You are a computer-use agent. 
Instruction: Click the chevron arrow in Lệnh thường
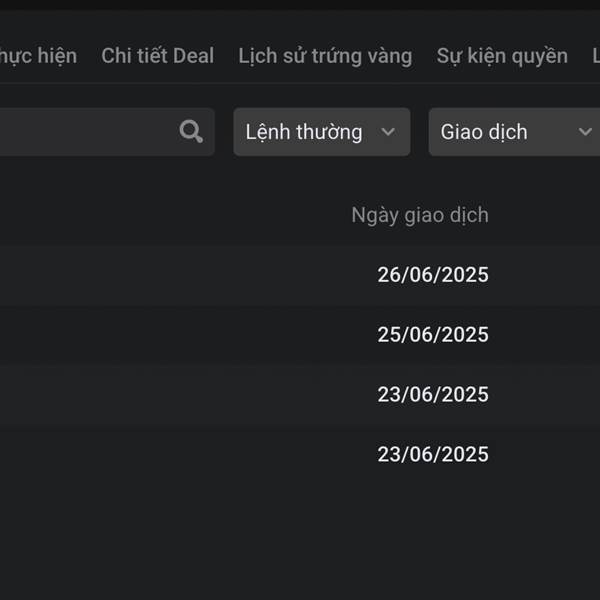pyautogui.click(x=388, y=132)
